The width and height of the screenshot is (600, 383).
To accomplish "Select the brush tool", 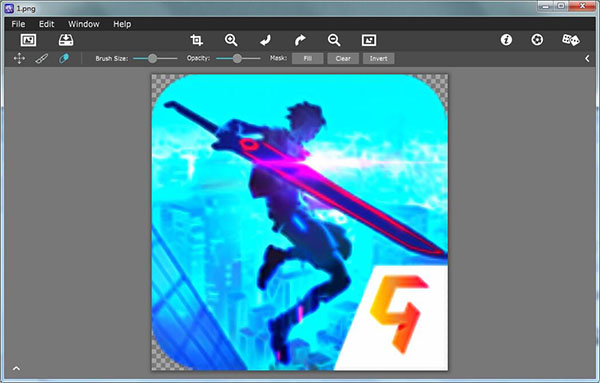I will tap(41, 59).
